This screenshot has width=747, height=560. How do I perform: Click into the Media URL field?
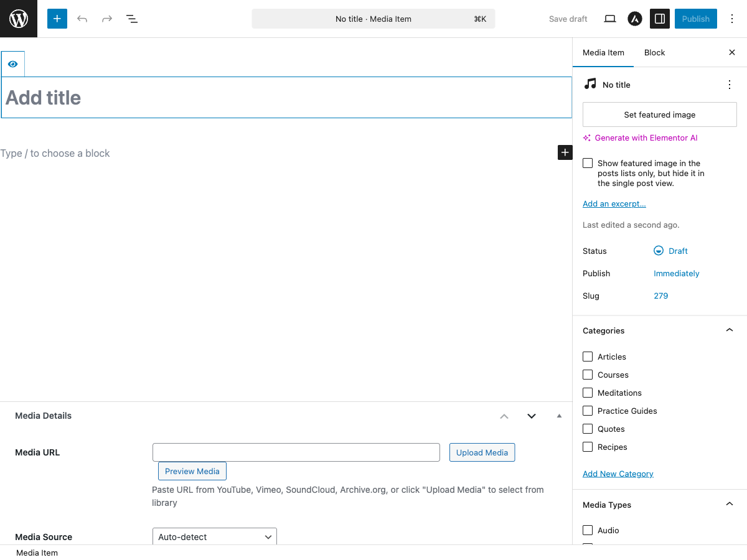point(296,452)
